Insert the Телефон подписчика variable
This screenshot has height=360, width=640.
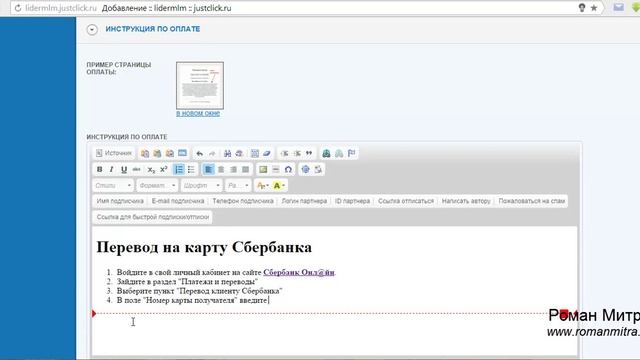click(x=243, y=201)
